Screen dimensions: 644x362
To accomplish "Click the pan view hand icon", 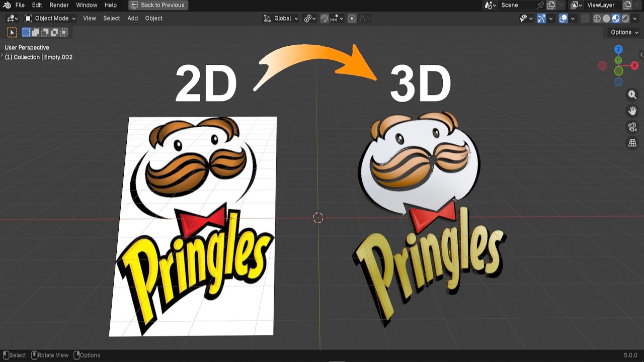I will coord(632,111).
